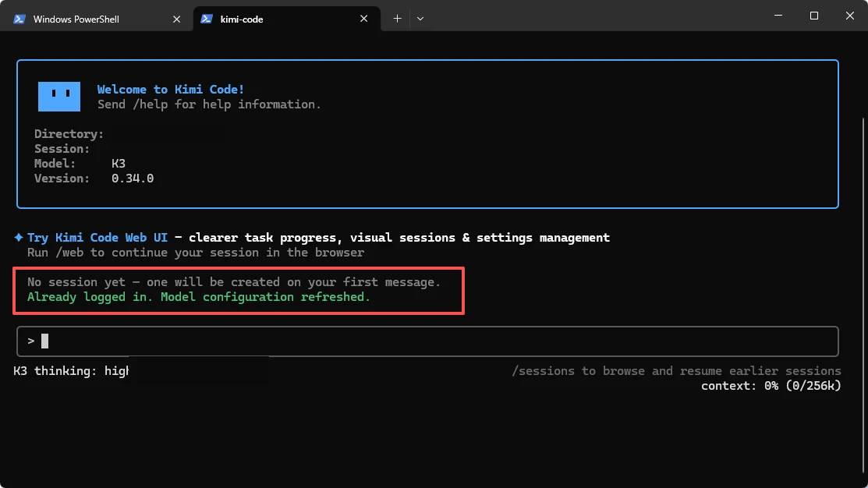
Task: Click the PowerShell icon on first tab
Action: pyautogui.click(x=19, y=19)
